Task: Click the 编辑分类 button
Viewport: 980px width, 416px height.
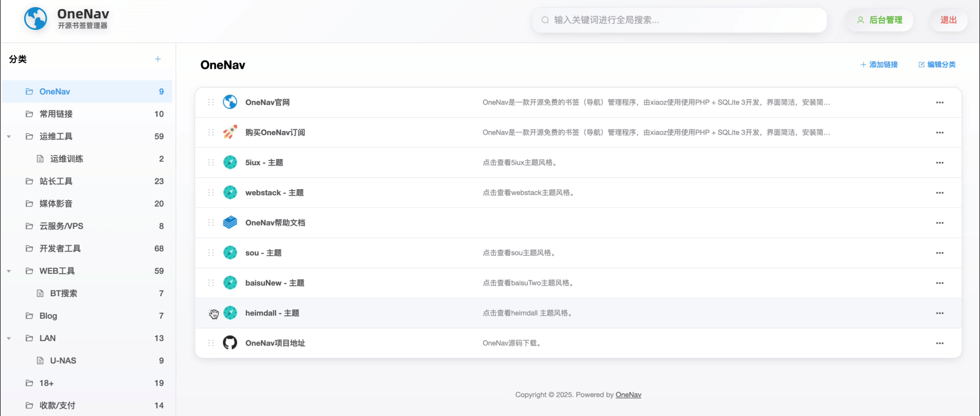Action: pyautogui.click(x=937, y=65)
